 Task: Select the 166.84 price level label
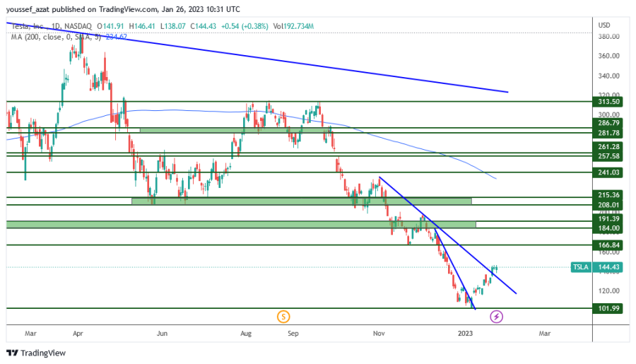coord(609,245)
